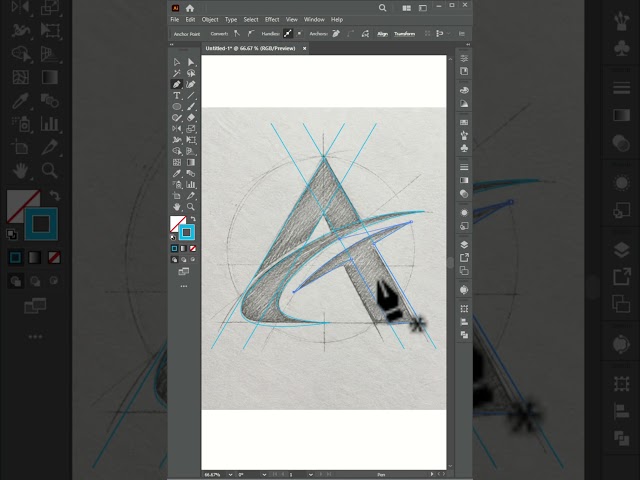Activate the Hand tool
The width and height of the screenshot is (640, 480).
(x=177, y=207)
